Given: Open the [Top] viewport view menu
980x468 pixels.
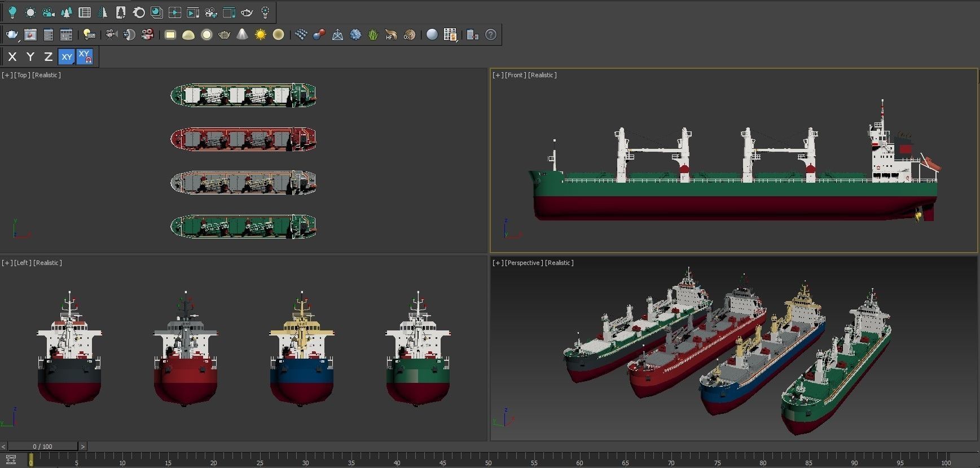Looking at the screenshot, I should point(22,75).
